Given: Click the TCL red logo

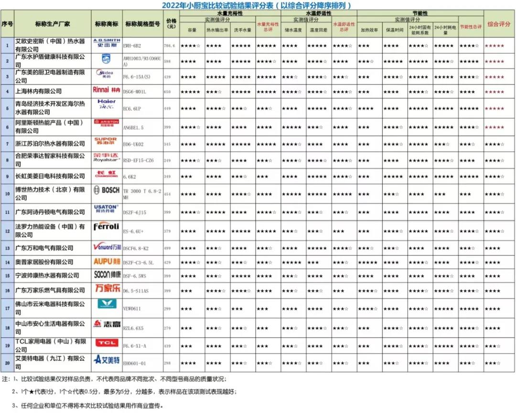Looking at the screenshot, I should (107, 343).
